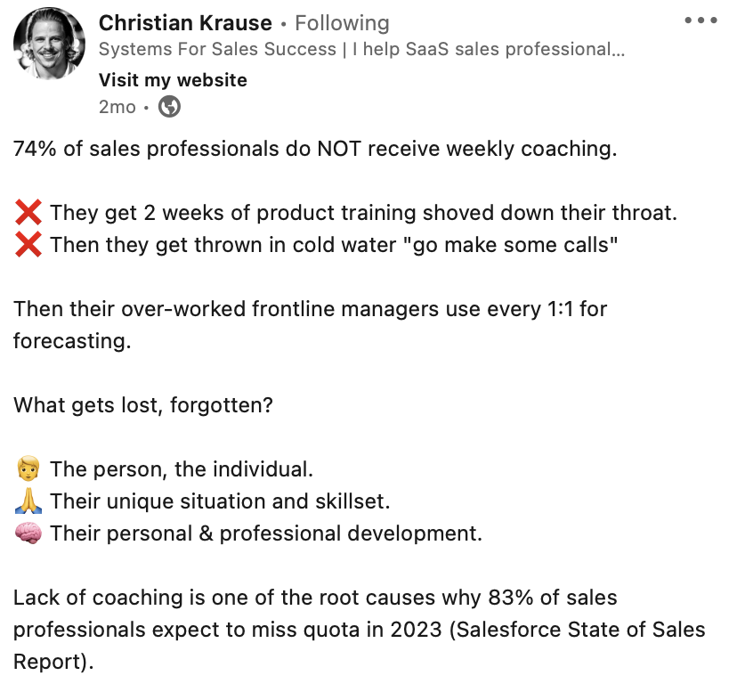Click the globe public visibility icon
The width and height of the screenshot is (737, 700).
point(167,107)
